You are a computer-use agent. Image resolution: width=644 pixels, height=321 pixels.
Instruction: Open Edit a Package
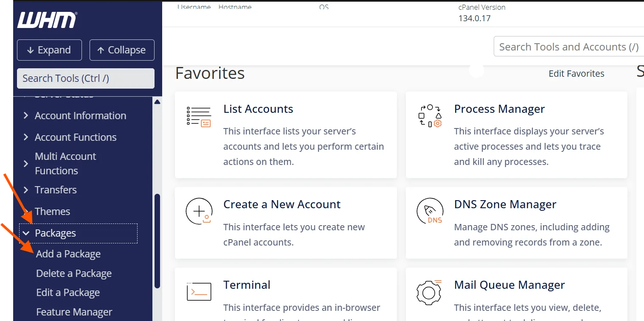[68, 293]
